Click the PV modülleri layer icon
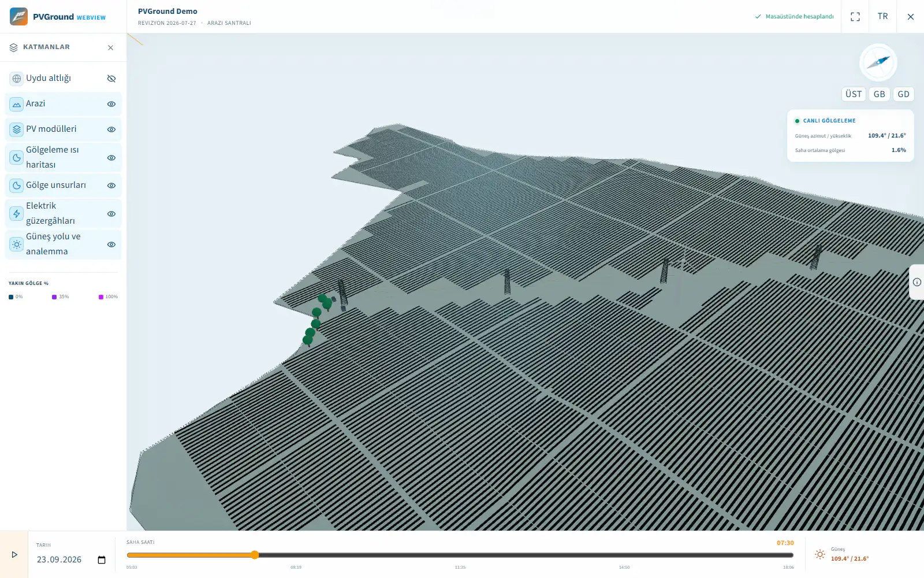Screen dimensions: 924x578 coord(17,129)
